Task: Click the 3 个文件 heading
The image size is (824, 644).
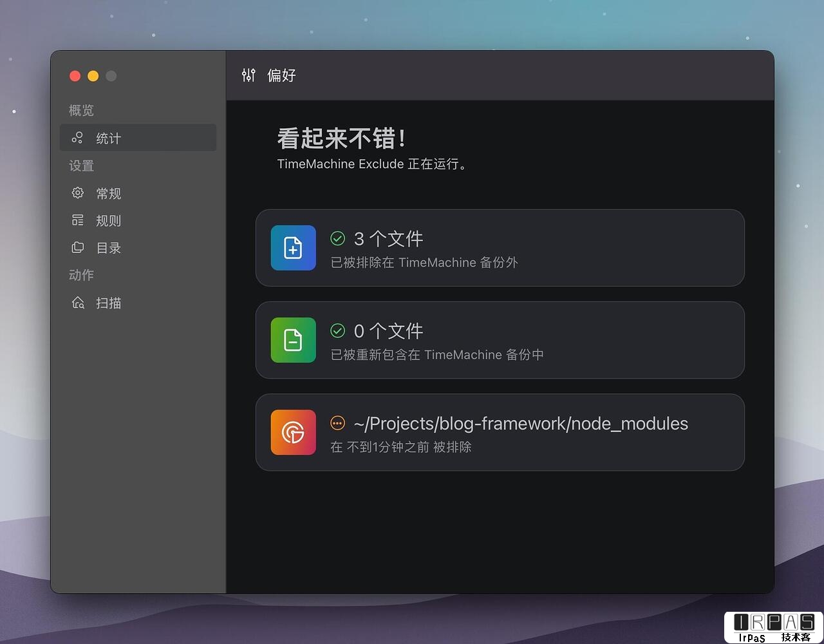Action: pos(389,239)
